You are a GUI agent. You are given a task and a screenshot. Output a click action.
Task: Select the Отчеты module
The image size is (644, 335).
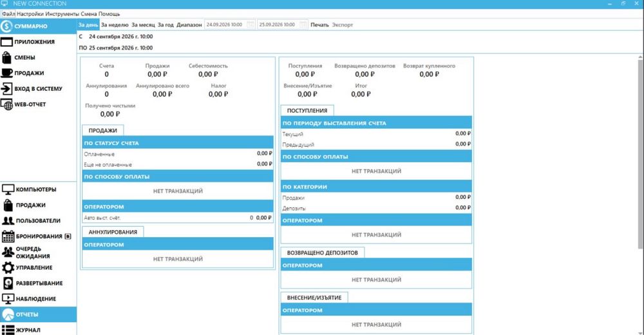38,314
